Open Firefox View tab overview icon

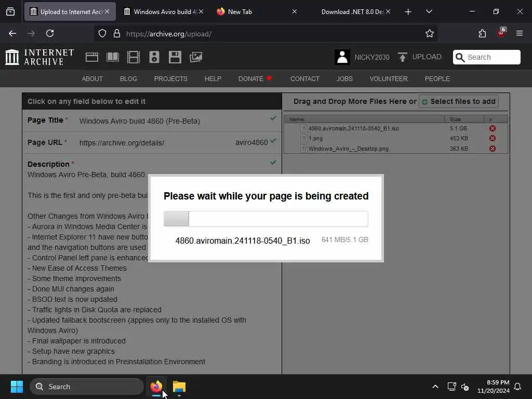(x=10, y=11)
